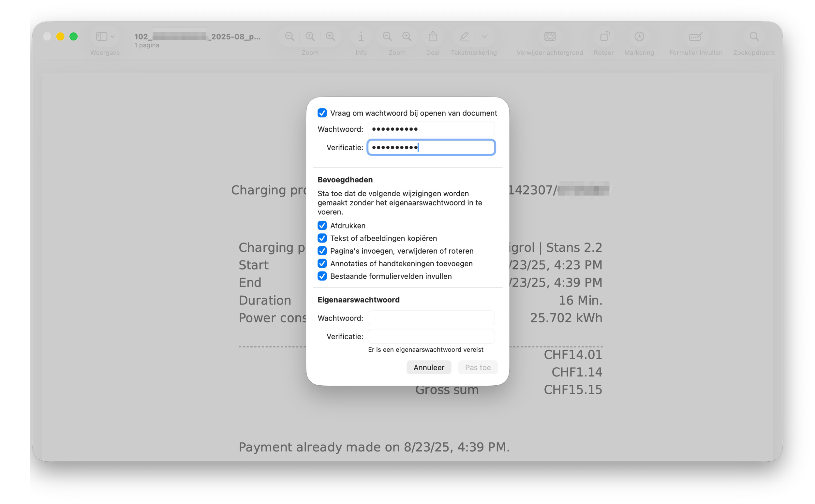Viewport: 815px width, 504px height.
Task: Click the Info inspector icon
Action: coord(361,36)
